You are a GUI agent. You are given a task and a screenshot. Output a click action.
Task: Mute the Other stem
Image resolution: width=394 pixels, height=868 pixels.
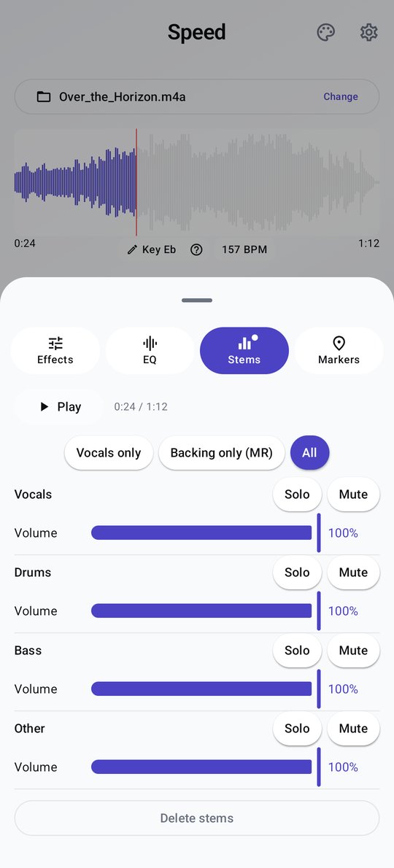click(354, 729)
